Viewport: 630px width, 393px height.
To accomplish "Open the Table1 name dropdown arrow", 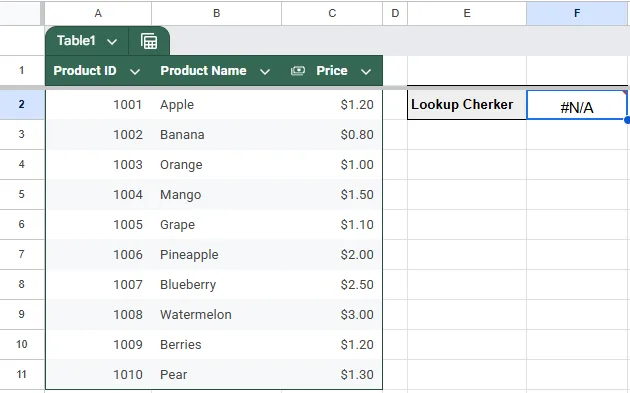I will coord(112,41).
